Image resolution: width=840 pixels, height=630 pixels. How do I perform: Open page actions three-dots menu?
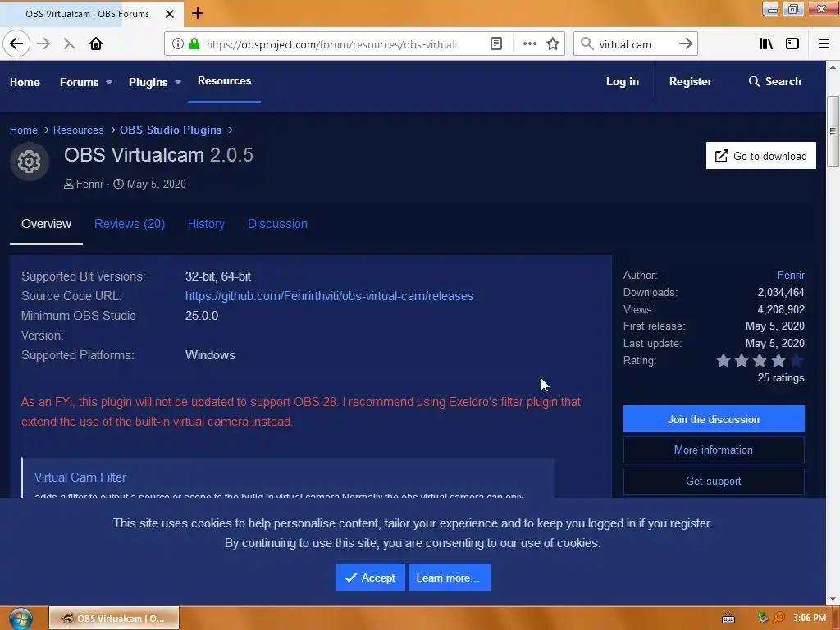click(x=529, y=44)
